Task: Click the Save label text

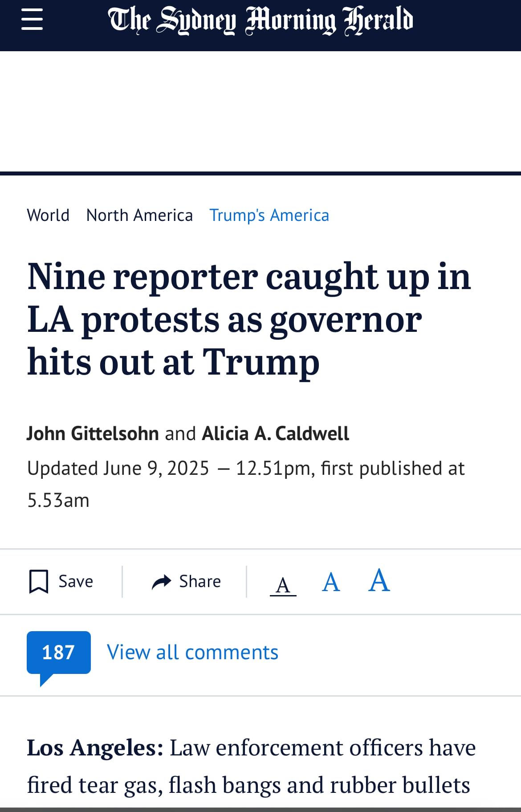Action: (76, 582)
